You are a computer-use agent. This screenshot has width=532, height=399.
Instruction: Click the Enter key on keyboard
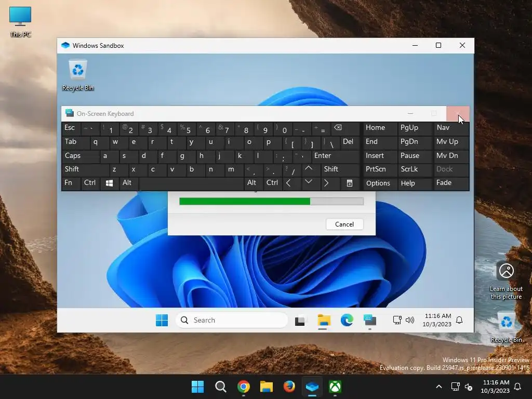tap(336, 156)
